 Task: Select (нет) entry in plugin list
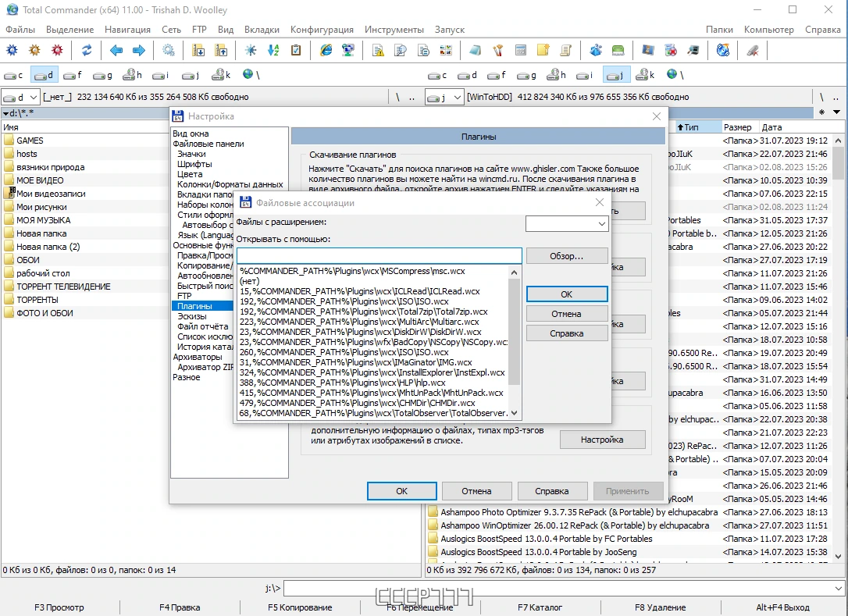tap(373, 281)
